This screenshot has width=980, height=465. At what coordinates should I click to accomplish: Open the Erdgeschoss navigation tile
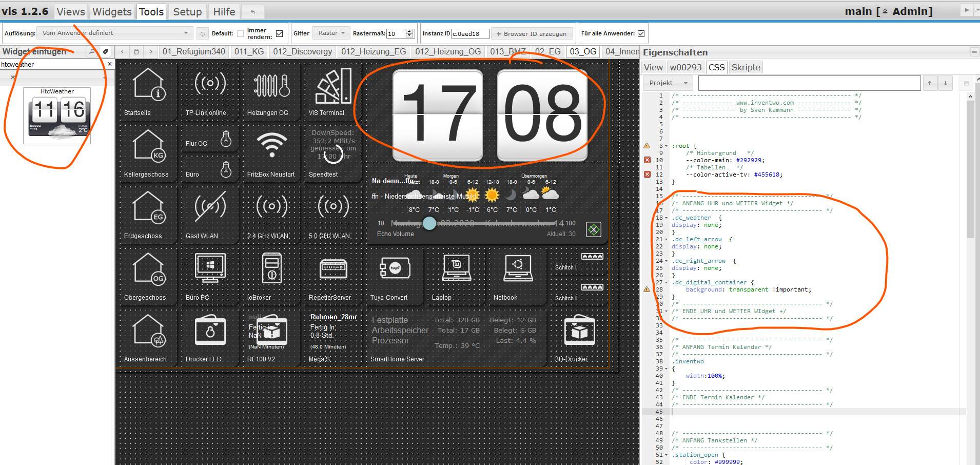(x=148, y=214)
